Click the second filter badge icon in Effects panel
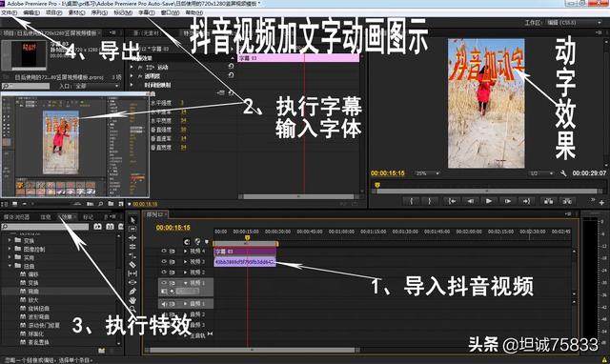610x364 pixels. (x=111, y=227)
